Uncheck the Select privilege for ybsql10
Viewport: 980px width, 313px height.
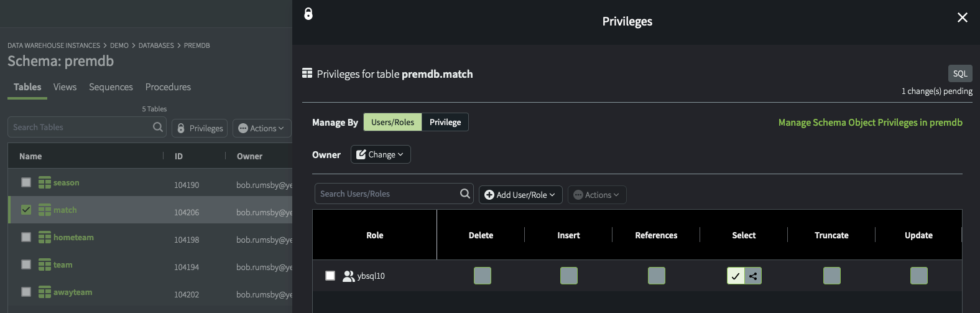pyautogui.click(x=736, y=276)
